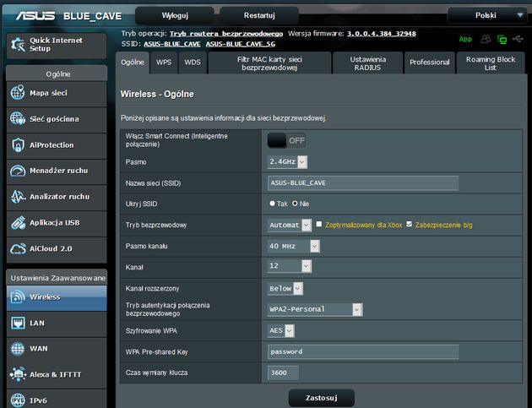
Task: Click the Mapa sieci label
Action: 48,93
